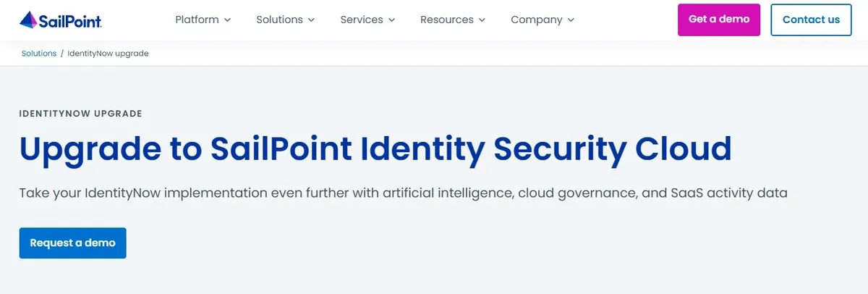The image size is (868, 294).
Task: Click the Upgrade to SailPoint Identity Security Cloud heading
Action: (x=375, y=149)
